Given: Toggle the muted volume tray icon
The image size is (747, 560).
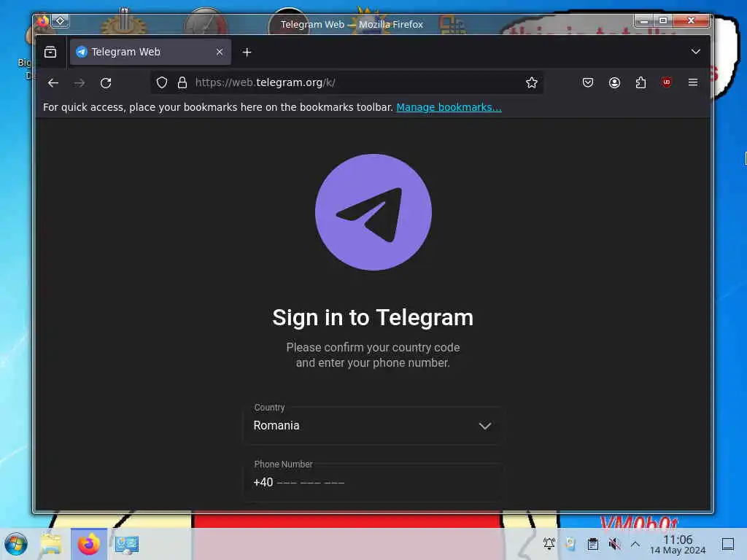Looking at the screenshot, I should click(x=614, y=544).
